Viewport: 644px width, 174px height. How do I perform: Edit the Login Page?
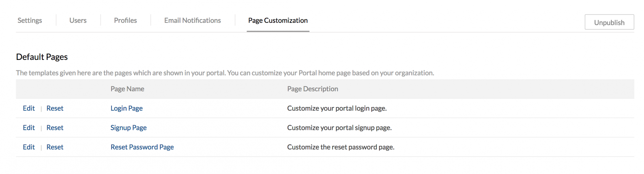(x=29, y=108)
